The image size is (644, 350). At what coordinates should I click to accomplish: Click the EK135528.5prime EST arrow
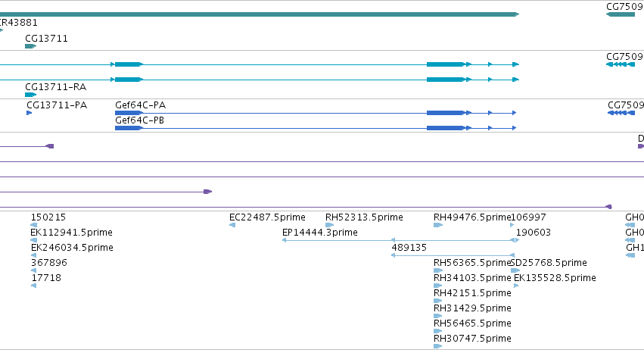[x=516, y=286]
